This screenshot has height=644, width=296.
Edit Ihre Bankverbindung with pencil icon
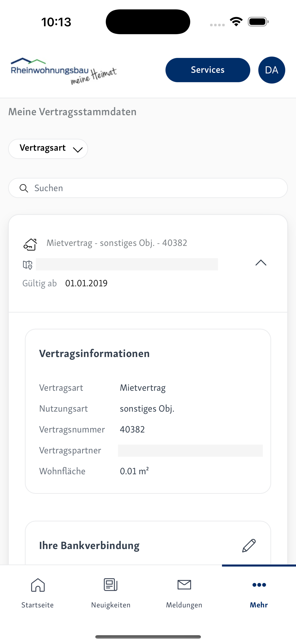[249, 545]
